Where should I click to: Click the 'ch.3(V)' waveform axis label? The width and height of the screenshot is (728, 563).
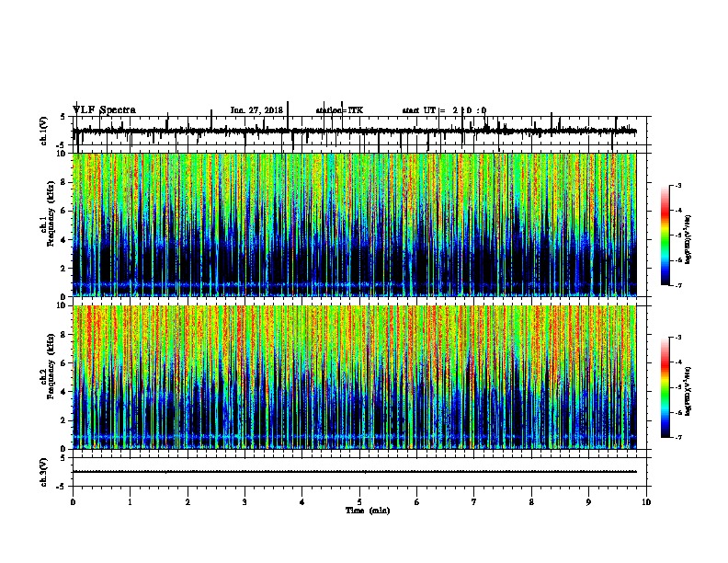44,472
